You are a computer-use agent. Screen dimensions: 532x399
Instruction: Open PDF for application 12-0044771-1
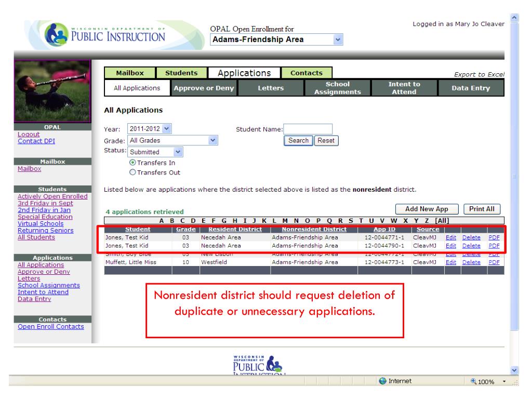tap(494, 237)
